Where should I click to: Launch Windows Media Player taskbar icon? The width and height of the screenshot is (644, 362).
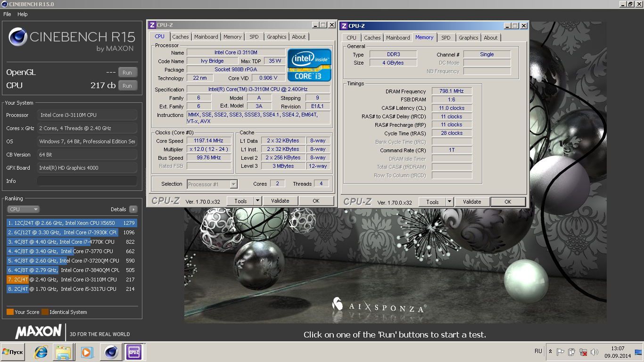coord(87,352)
